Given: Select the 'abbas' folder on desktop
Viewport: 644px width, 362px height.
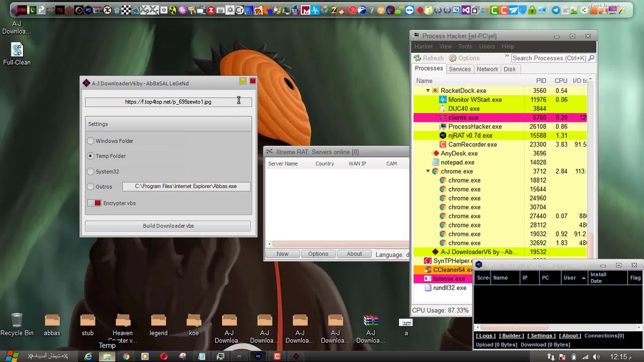Looking at the screenshot, I should (x=52, y=325).
